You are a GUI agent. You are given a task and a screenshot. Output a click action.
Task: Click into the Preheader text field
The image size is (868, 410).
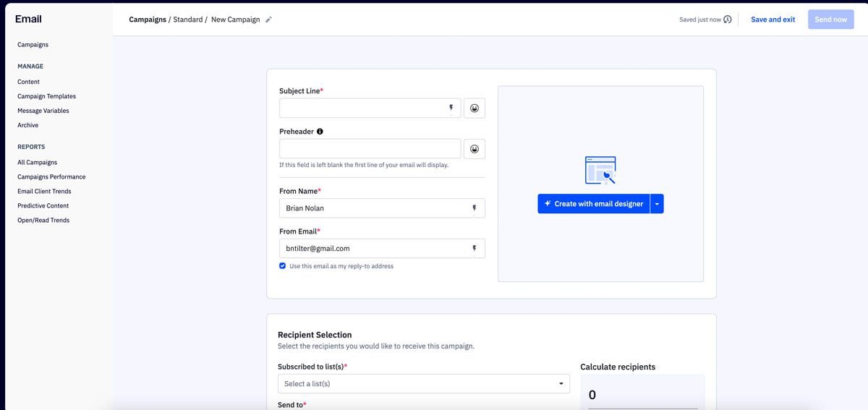[x=370, y=149]
